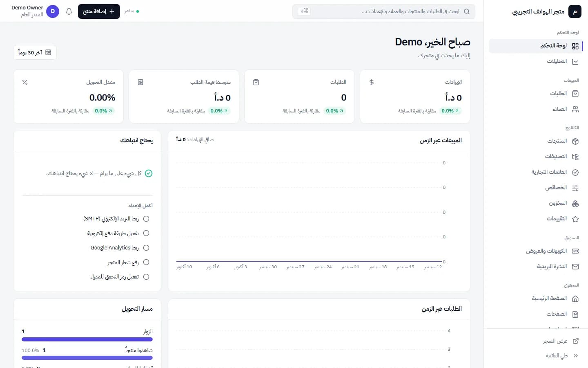This screenshot has height=368, width=588.
Task: Click the notification bell icon
Action: coord(69,11)
